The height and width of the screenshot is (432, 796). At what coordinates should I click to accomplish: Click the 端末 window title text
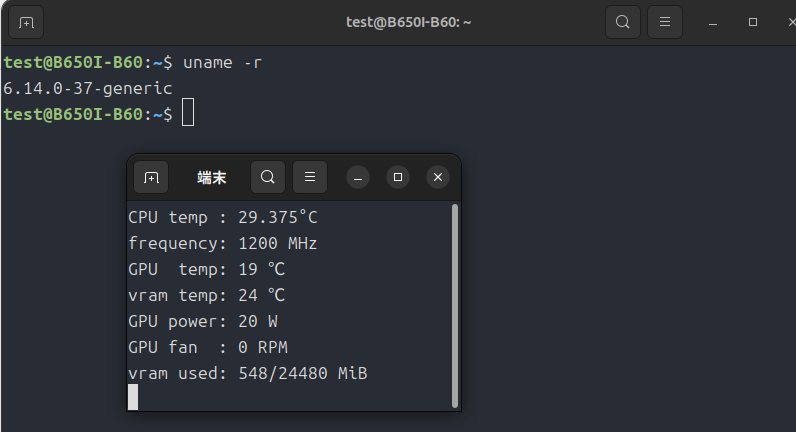click(x=211, y=177)
